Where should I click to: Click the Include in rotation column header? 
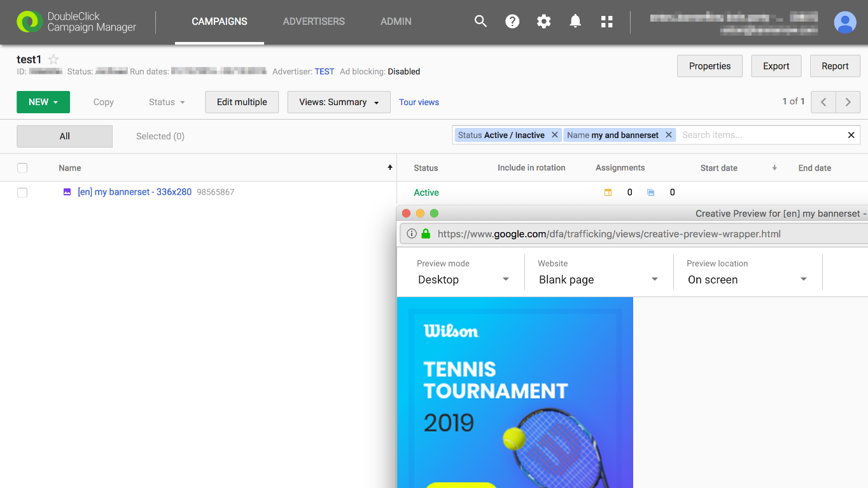pyautogui.click(x=531, y=168)
